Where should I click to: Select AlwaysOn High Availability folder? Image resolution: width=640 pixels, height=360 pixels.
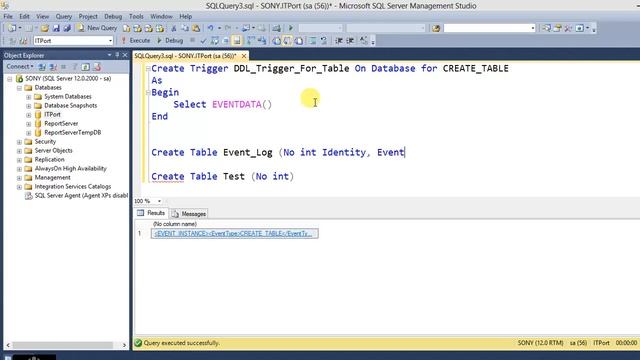[x=71, y=168]
